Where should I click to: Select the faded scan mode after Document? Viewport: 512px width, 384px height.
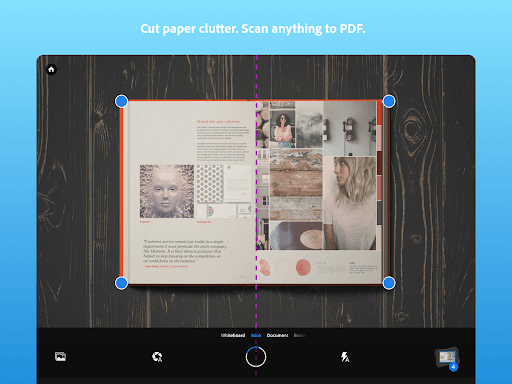point(299,335)
